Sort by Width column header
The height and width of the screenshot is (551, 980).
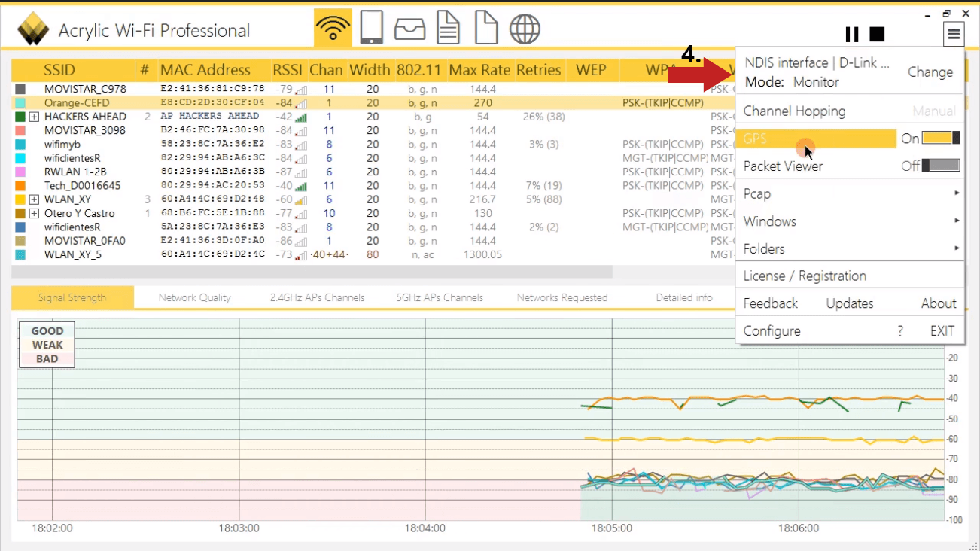pyautogui.click(x=370, y=70)
